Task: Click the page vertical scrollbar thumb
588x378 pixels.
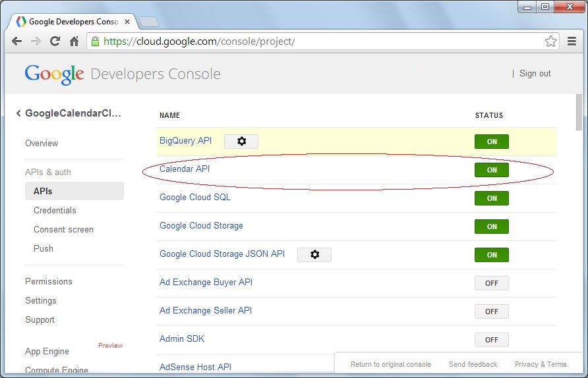Action: 579,113
